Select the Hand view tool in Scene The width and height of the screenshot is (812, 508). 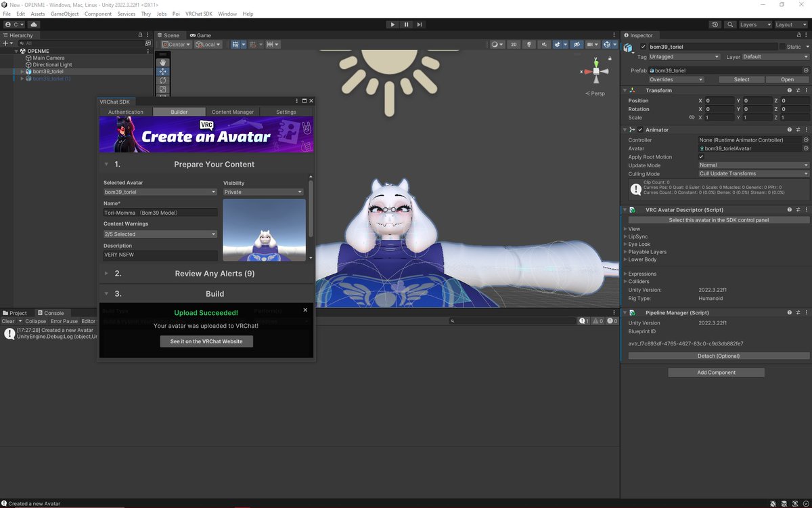(x=162, y=62)
